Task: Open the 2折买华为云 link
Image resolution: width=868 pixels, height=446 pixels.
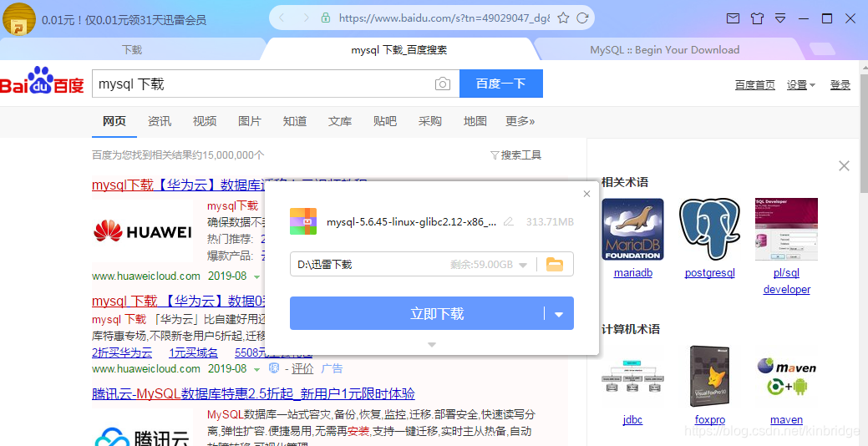Action: point(122,352)
